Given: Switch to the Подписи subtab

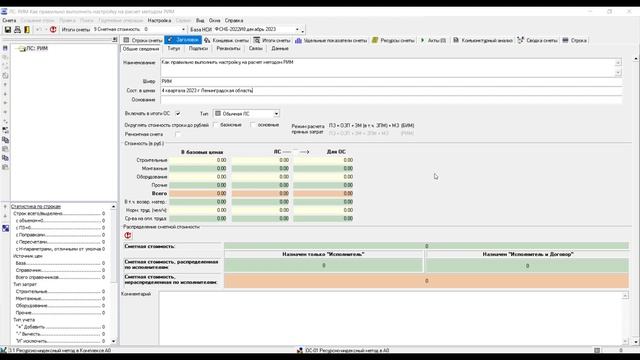Looking at the screenshot, I should coord(198,49).
